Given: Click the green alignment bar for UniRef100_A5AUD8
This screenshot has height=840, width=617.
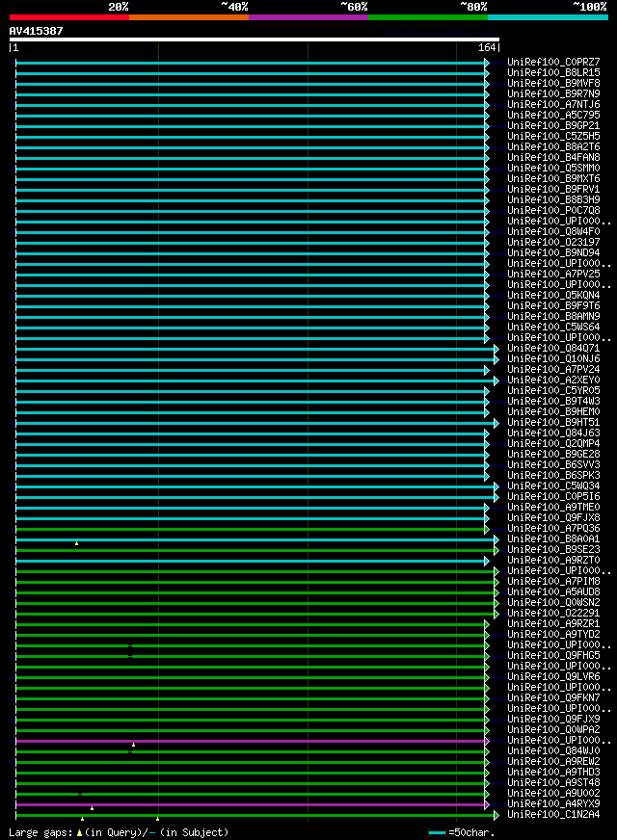Looking at the screenshot, I should click(255, 592).
